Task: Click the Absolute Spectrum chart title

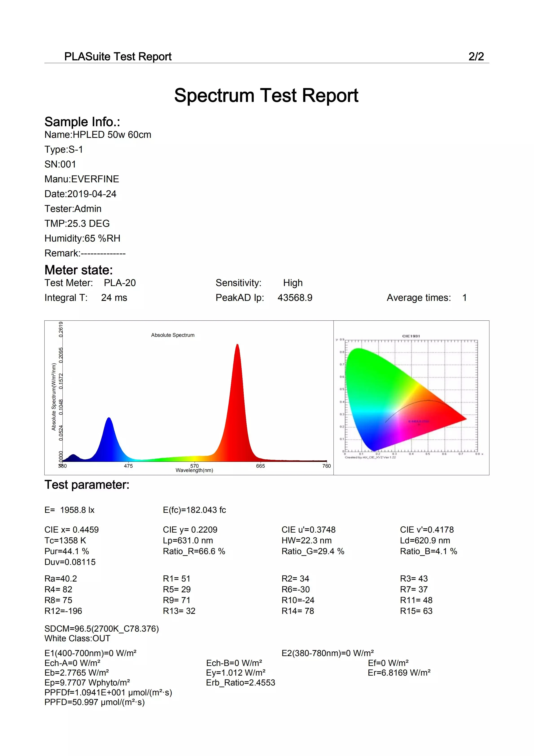Action: [x=173, y=335]
